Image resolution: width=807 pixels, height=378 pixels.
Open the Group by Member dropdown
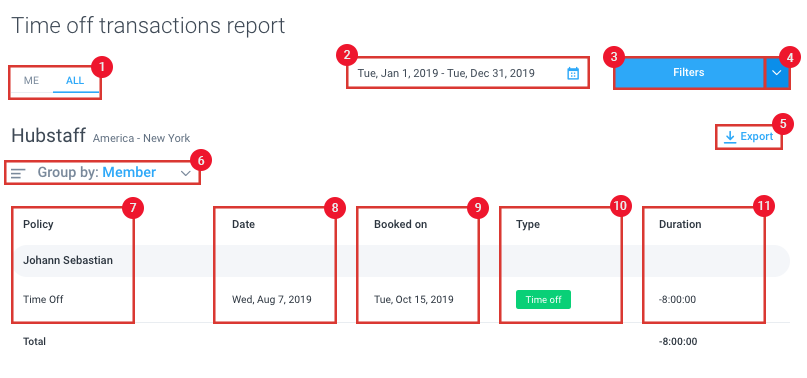[x=102, y=173]
